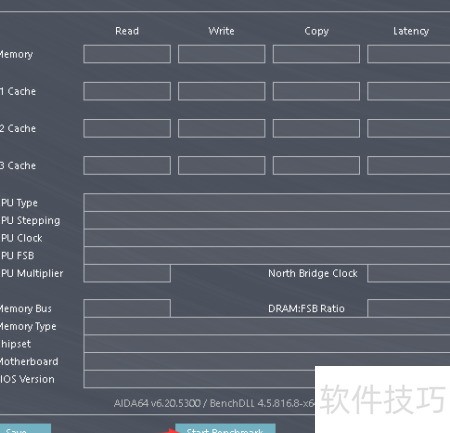Image resolution: width=450 pixels, height=433 pixels.
Task: Click the L1 Cache Write field
Action: [x=222, y=91]
